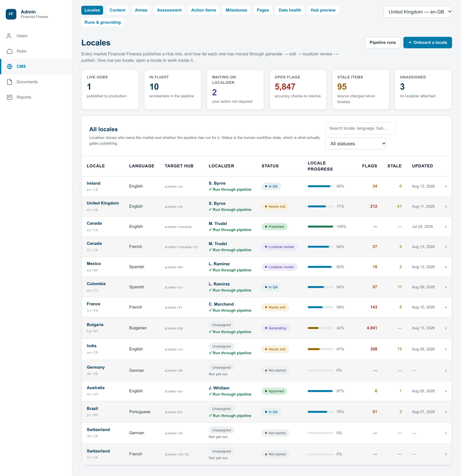Click the Ireland 88% progress bar
The height and width of the screenshot is (476, 461).
320,186
